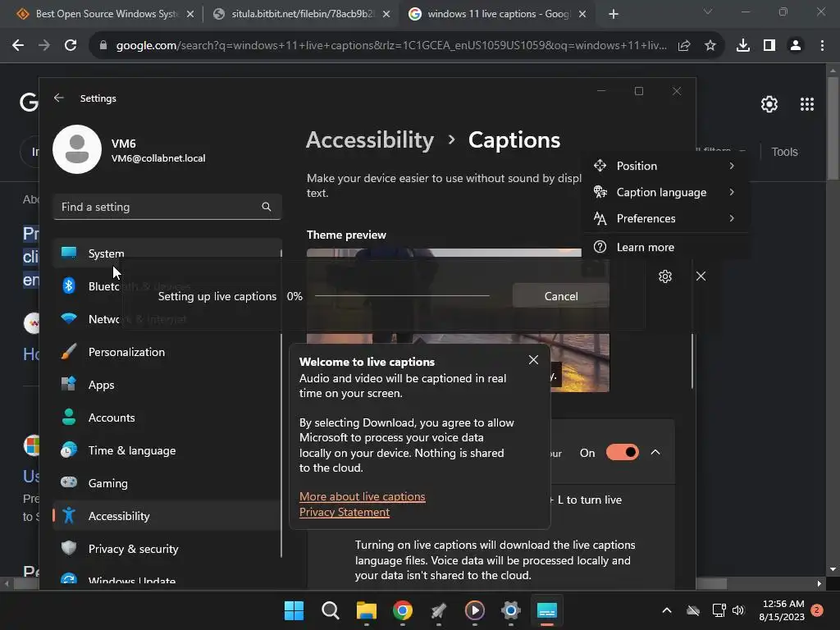Close the live captions bar

pyautogui.click(x=701, y=276)
